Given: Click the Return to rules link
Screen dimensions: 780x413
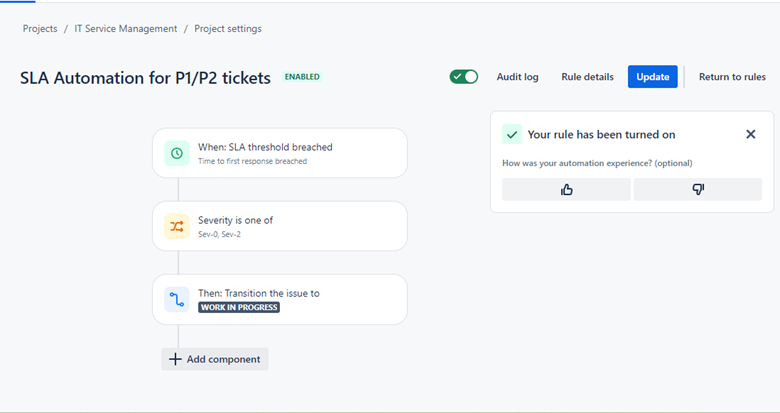Looking at the screenshot, I should tap(732, 77).
